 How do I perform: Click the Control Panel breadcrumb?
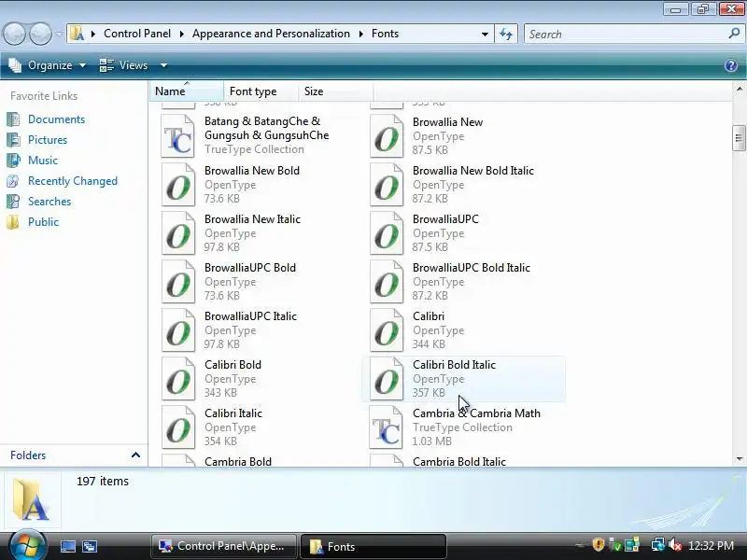pos(137,34)
